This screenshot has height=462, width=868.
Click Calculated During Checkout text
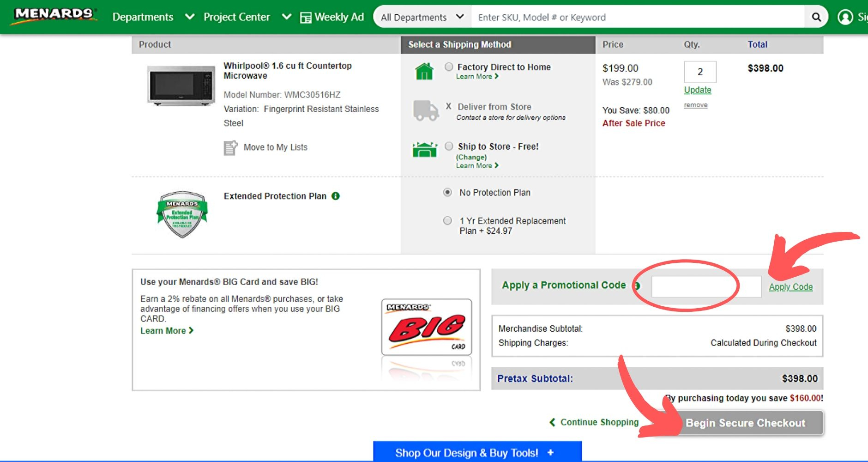coord(764,343)
